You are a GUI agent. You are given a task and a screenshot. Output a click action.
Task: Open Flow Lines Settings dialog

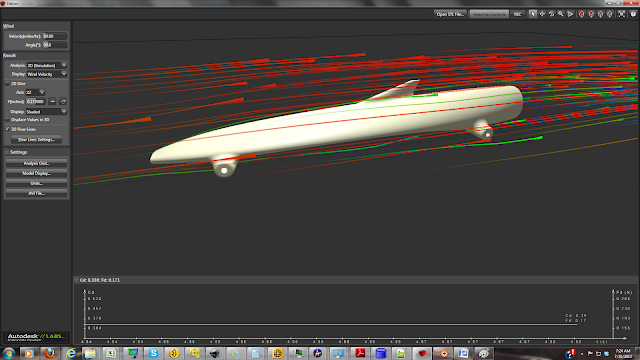[x=36, y=140]
